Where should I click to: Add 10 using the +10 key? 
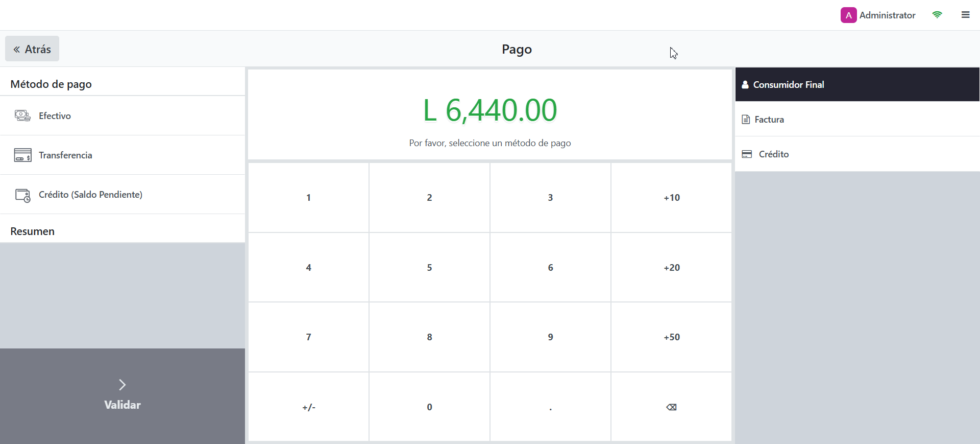pyautogui.click(x=671, y=198)
